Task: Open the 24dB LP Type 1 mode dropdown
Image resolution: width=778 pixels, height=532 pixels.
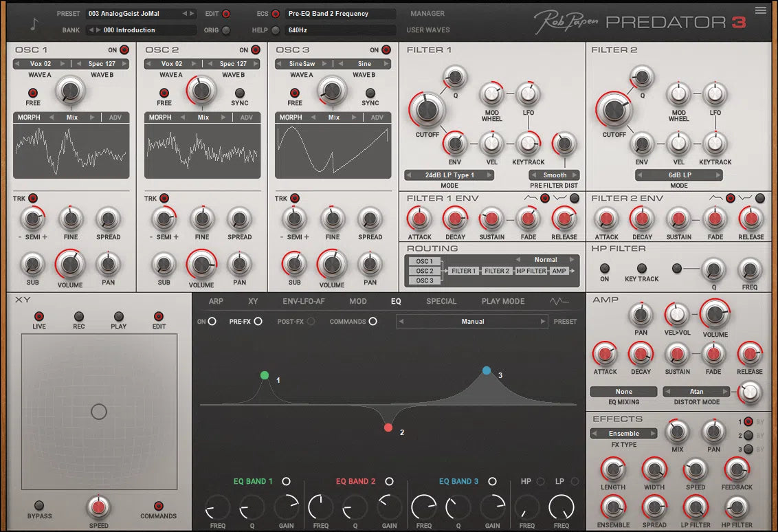Action: click(x=449, y=175)
